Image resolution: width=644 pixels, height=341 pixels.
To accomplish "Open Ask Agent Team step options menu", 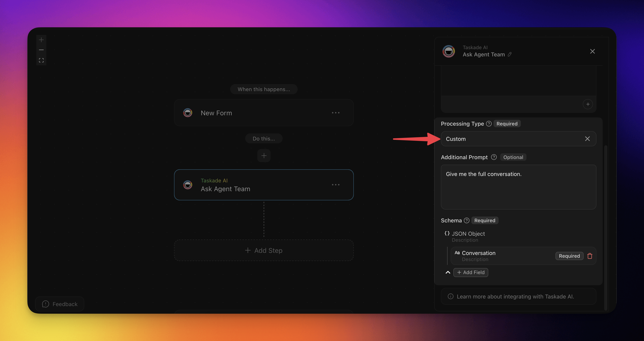I will pos(335,185).
